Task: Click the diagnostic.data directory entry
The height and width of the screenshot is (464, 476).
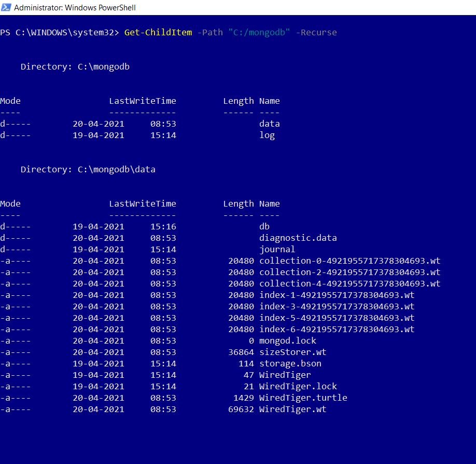Action: coord(298,238)
